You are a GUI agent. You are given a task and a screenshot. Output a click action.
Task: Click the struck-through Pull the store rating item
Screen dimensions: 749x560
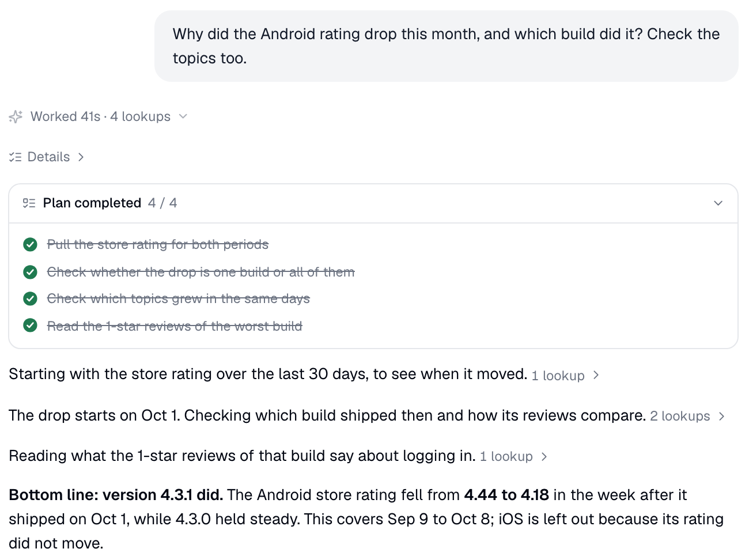(158, 244)
